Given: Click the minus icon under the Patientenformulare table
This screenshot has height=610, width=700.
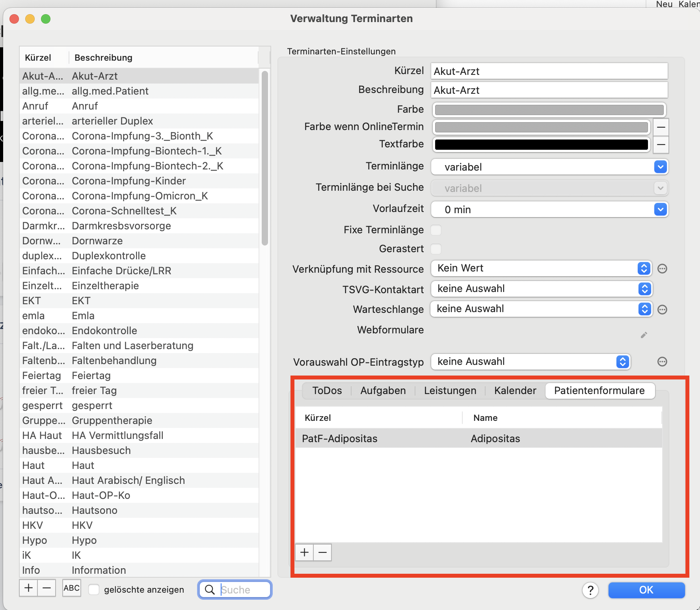Looking at the screenshot, I should 322,552.
